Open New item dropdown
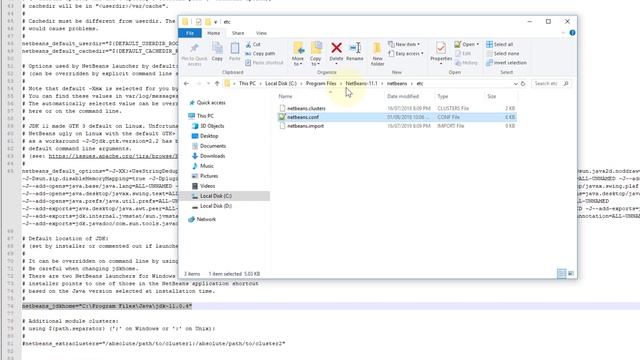This screenshot has width=640, height=360. (404, 44)
